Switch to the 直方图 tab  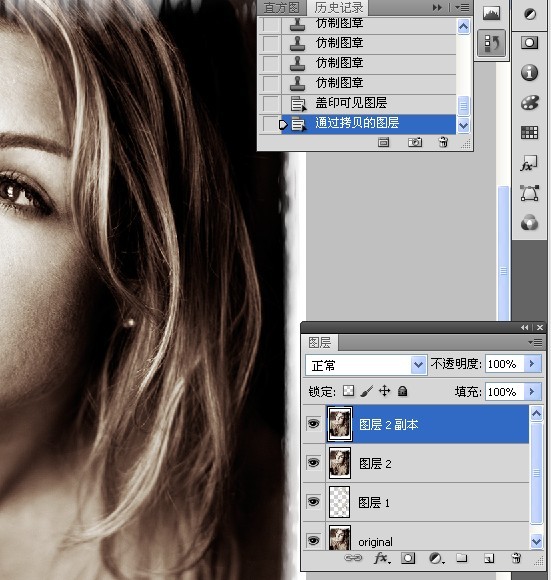click(x=282, y=7)
